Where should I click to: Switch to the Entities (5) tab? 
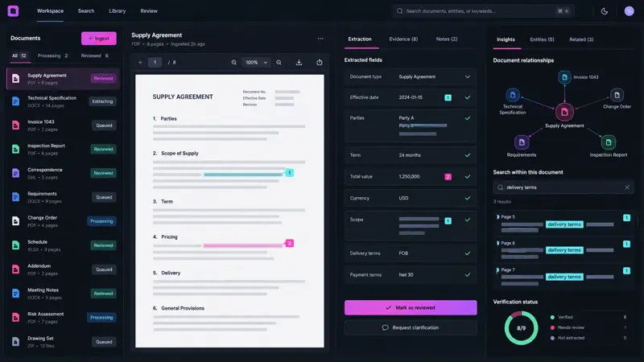click(542, 39)
